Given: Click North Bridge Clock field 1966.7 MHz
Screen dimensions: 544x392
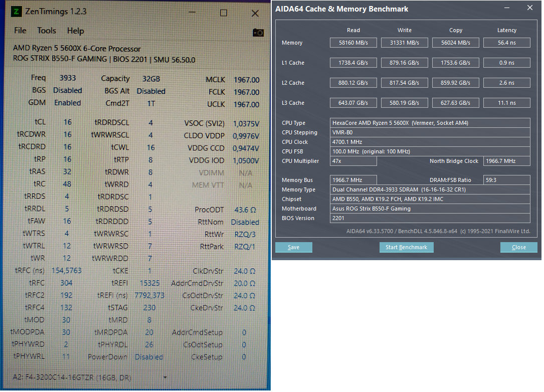Looking at the screenshot, I should click(x=506, y=161).
